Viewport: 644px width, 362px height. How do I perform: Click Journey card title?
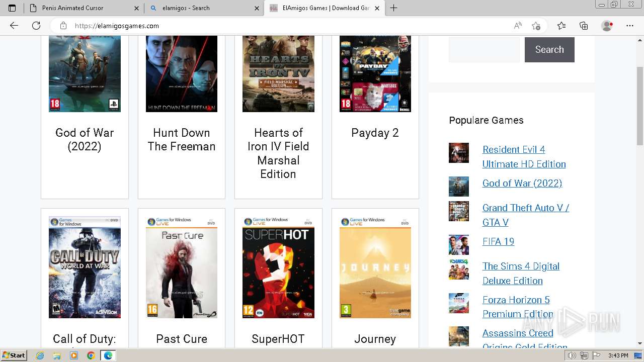click(x=375, y=339)
